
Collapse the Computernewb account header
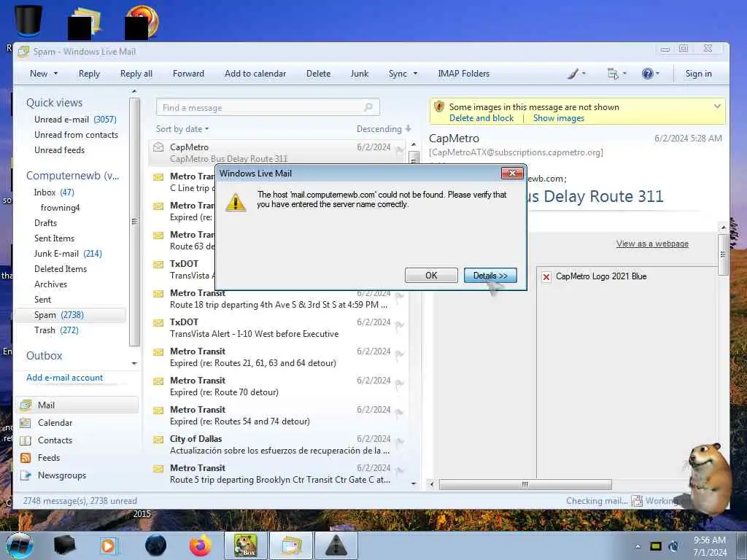click(72, 176)
